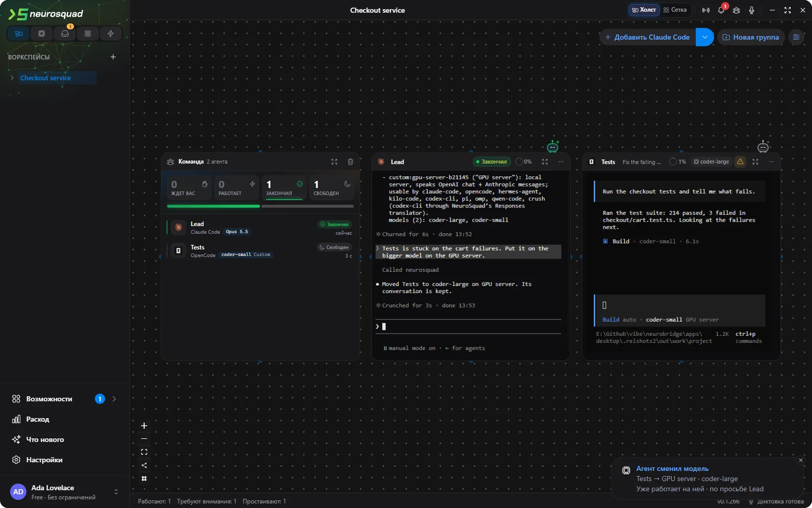The image size is (812, 508).
Task: Open the inbox icon with badge
Action: [x=65, y=34]
